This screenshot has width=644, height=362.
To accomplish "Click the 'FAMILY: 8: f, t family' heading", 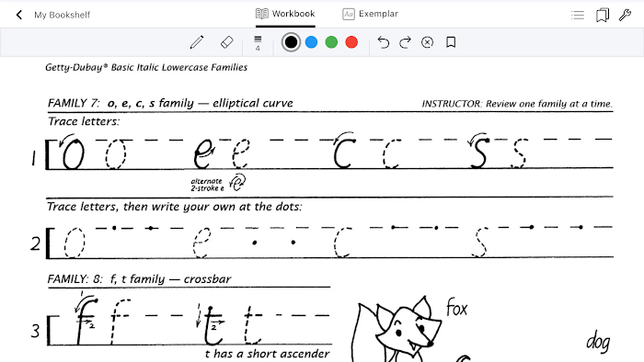I will 139,279.
